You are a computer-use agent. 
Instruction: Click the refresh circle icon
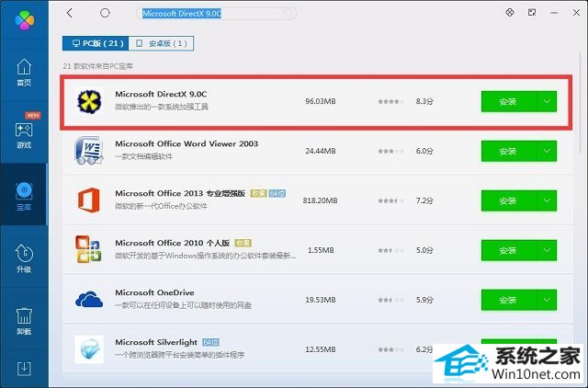tap(105, 13)
